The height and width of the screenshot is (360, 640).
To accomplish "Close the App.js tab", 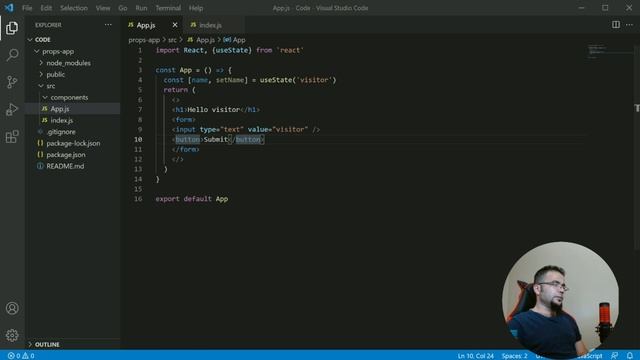I will [175, 25].
